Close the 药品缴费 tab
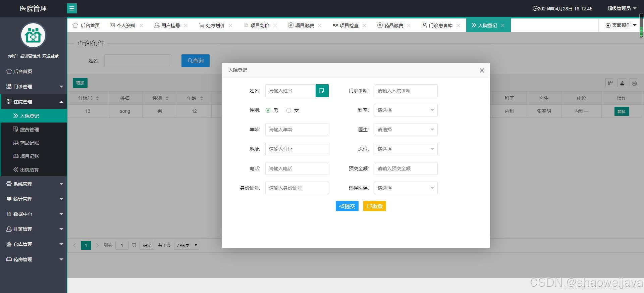Viewport: 644px width, 293px height. click(409, 26)
